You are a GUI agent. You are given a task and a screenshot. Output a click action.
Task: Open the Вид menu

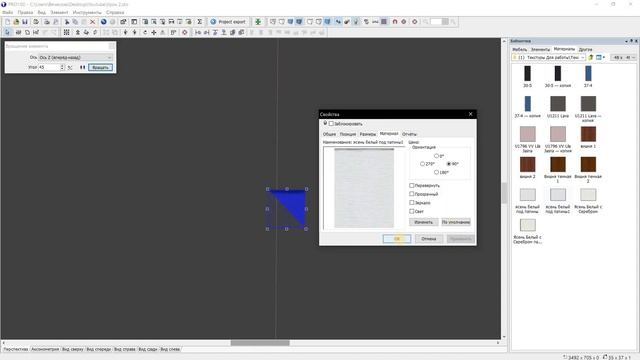(x=42, y=12)
